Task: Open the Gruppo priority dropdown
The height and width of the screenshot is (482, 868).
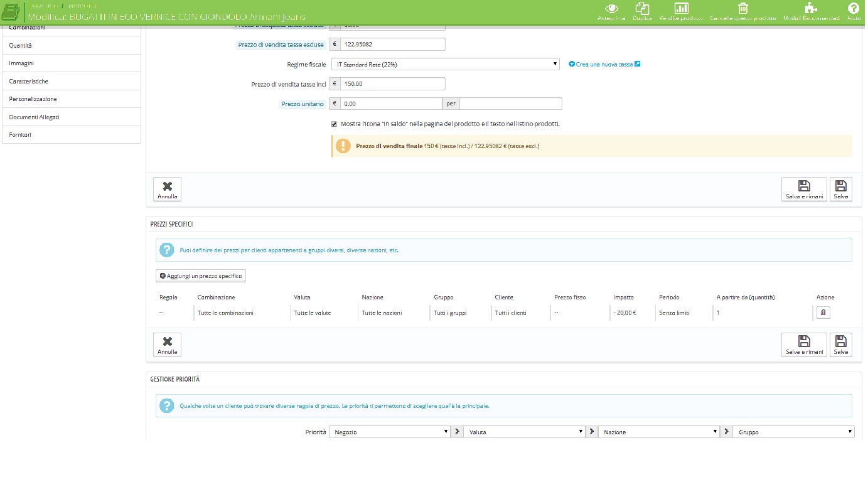Action: tap(793, 432)
